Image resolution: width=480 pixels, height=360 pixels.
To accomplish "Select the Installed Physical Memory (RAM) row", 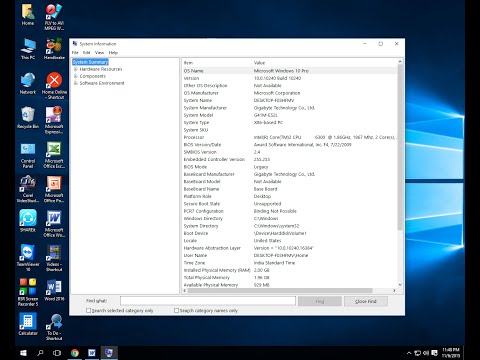I will click(x=289, y=270).
